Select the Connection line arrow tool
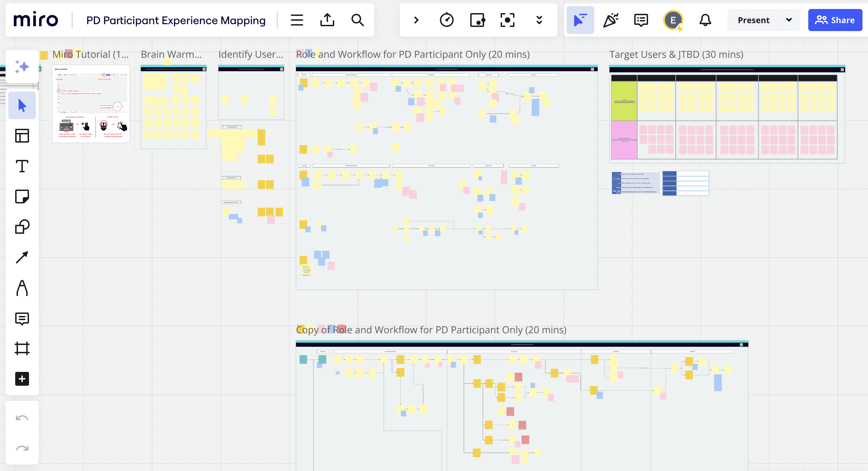This screenshot has width=868, height=471. 22,257
